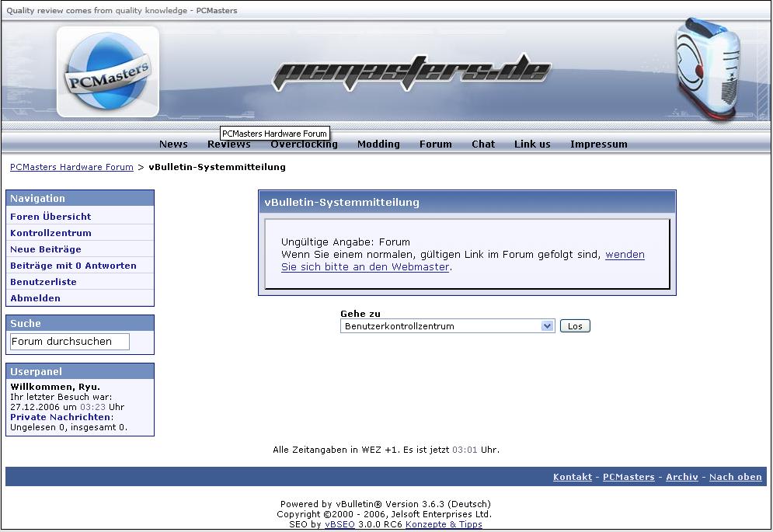773x532 pixels.
Task: Click the Ungültige Angabe: Forum message text
Action: [x=346, y=242]
